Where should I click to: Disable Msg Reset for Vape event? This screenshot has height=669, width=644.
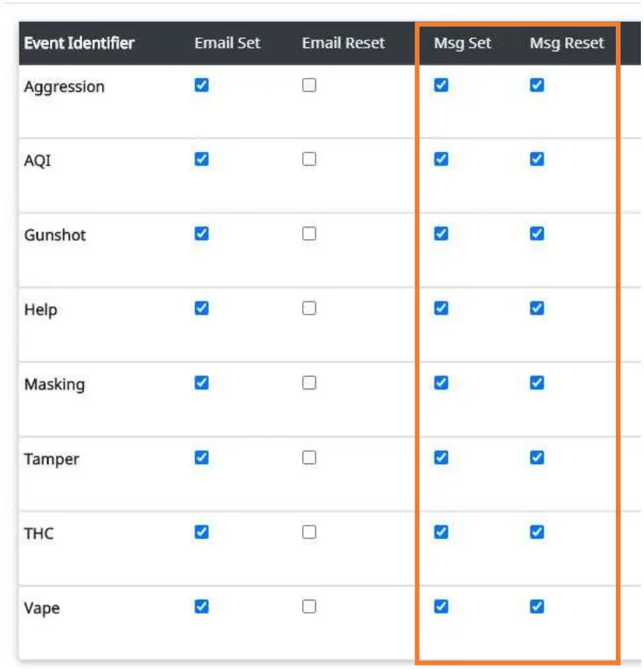click(537, 607)
